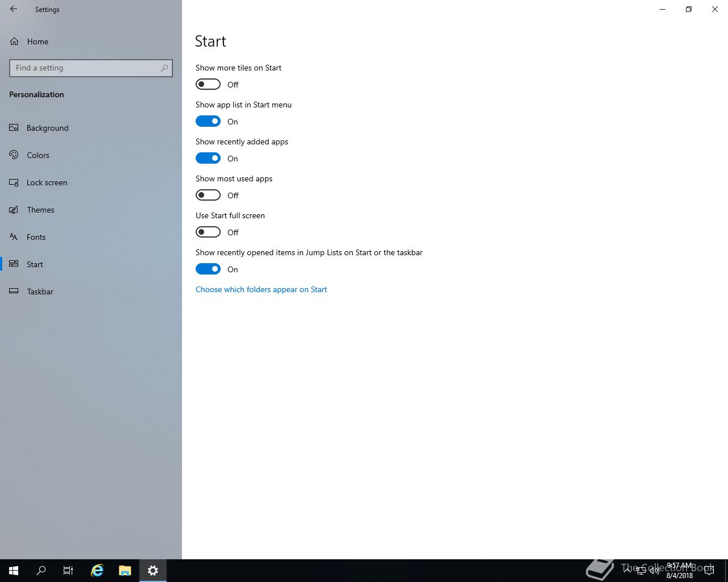
Task: Enable Show most used apps
Action: click(x=208, y=195)
